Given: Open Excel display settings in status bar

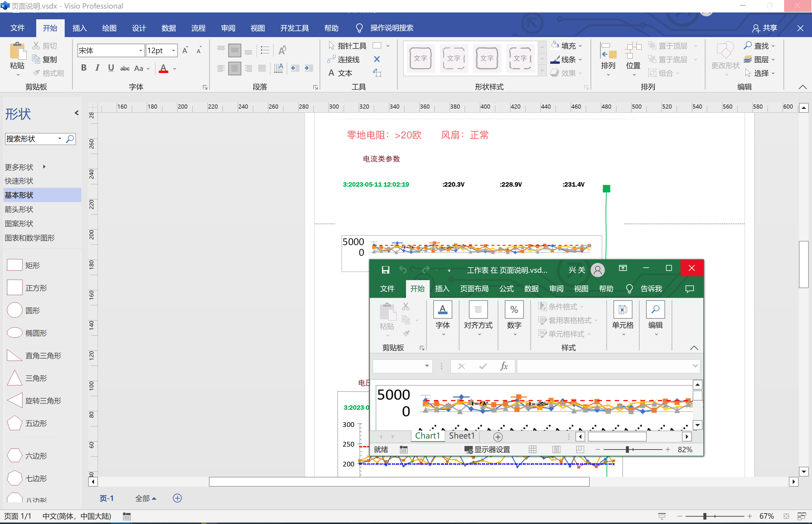Looking at the screenshot, I should 487,450.
